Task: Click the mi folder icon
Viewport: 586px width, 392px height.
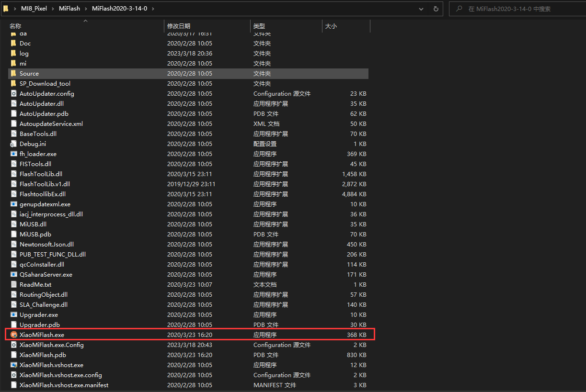Action: point(13,63)
